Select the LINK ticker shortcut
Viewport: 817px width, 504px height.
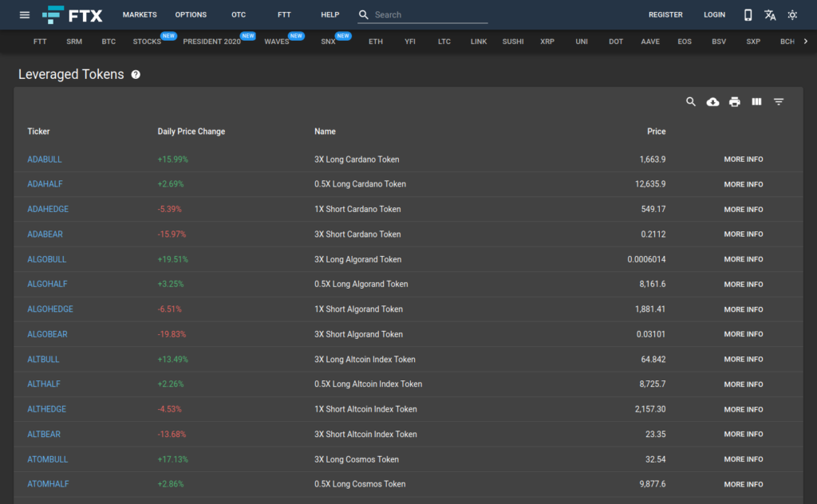(479, 41)
